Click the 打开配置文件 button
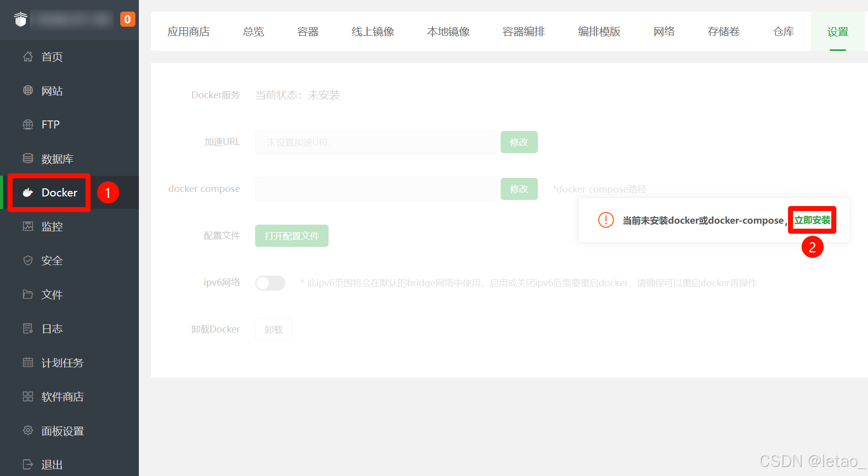The width and height of the screenshot is (868, 476). pyautogui.click(x=292, y=236)
